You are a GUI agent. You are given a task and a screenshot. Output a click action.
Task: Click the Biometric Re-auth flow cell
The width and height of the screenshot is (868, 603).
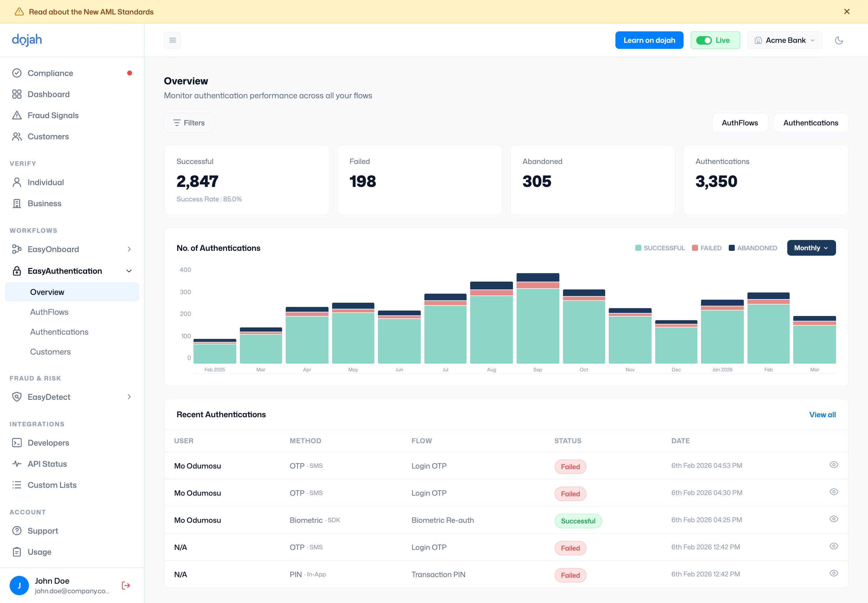click(x=442, y=520)
